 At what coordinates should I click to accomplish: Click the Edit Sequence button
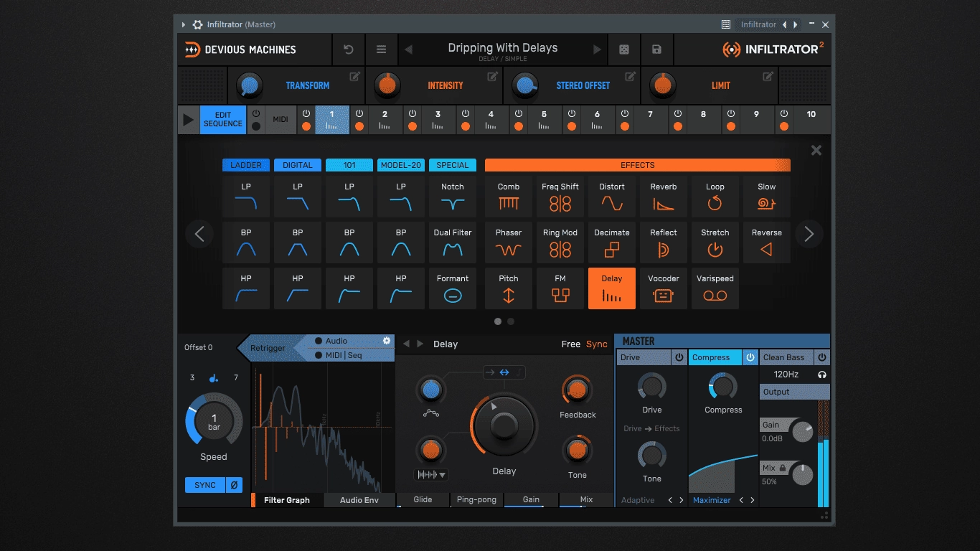(223, 119)
